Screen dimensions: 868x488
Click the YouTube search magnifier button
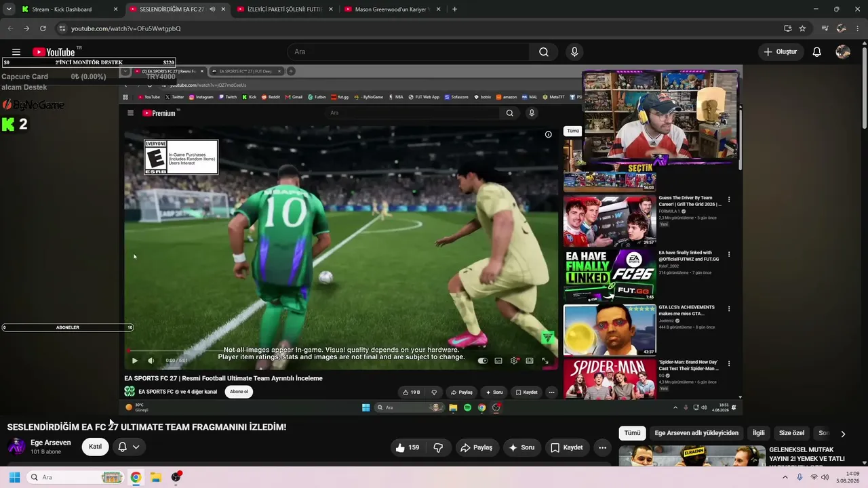click(544, 52)
